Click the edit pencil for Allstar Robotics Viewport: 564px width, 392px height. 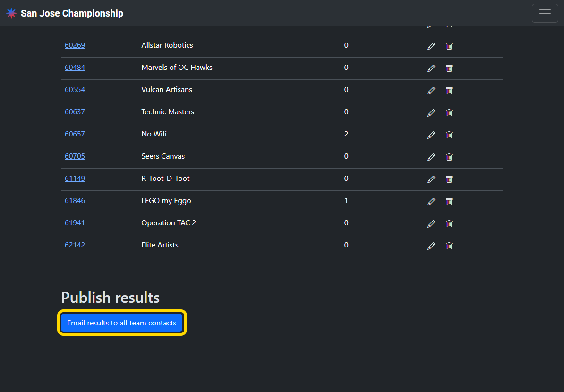point(431,46)
